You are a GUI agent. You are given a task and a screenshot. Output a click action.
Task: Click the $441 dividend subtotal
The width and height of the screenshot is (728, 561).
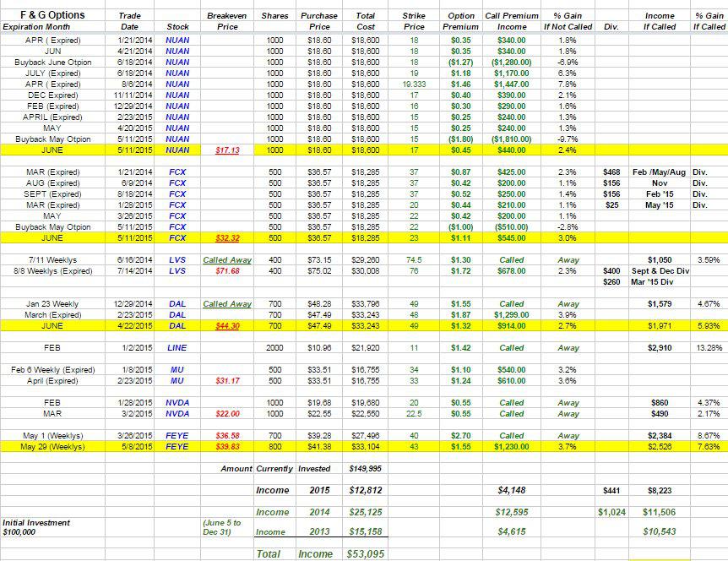pyautogui.click(x=611, y=490)
